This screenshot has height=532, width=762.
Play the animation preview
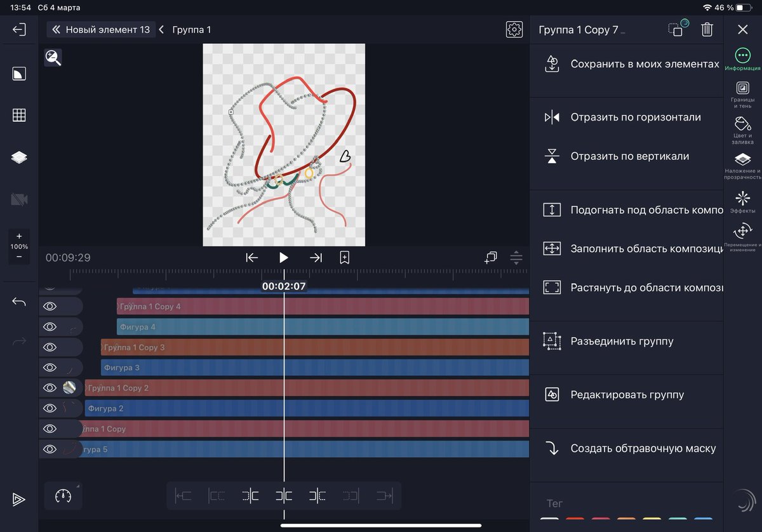pyautogui.click(x=284, y=257)
